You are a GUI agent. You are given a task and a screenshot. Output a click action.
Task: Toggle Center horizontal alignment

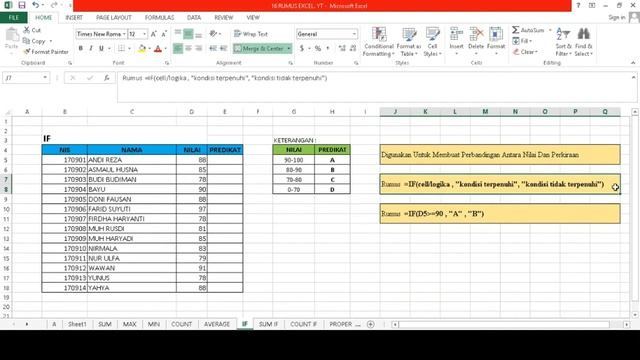tap(188, 48)
